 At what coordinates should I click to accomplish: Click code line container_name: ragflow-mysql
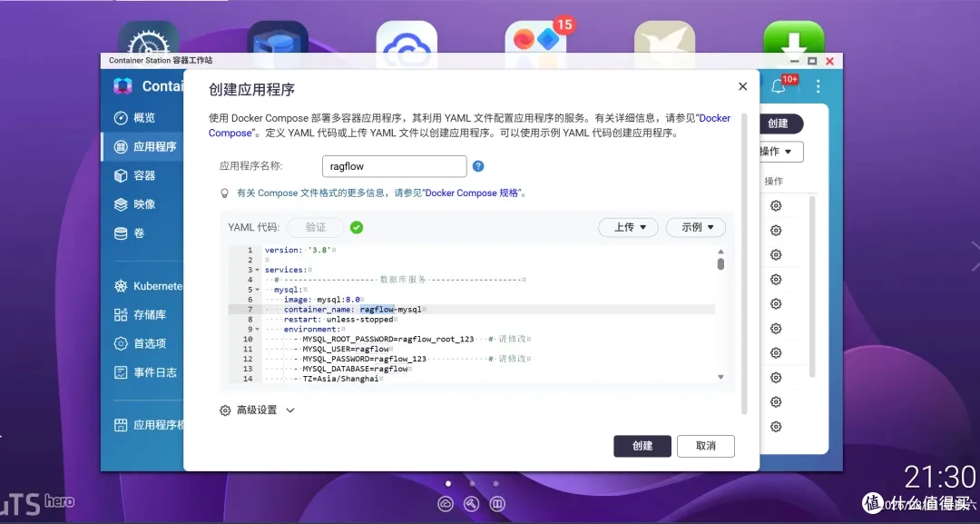(352, 310)
